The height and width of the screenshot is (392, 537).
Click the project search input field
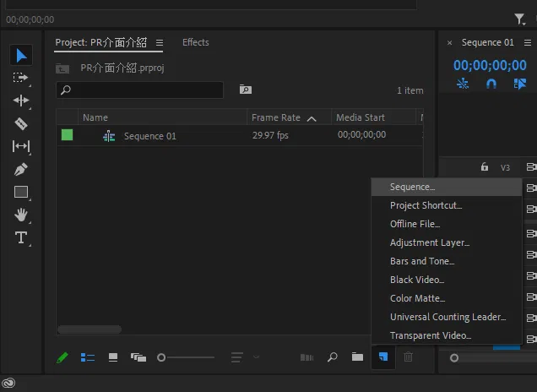click(139, 90)
